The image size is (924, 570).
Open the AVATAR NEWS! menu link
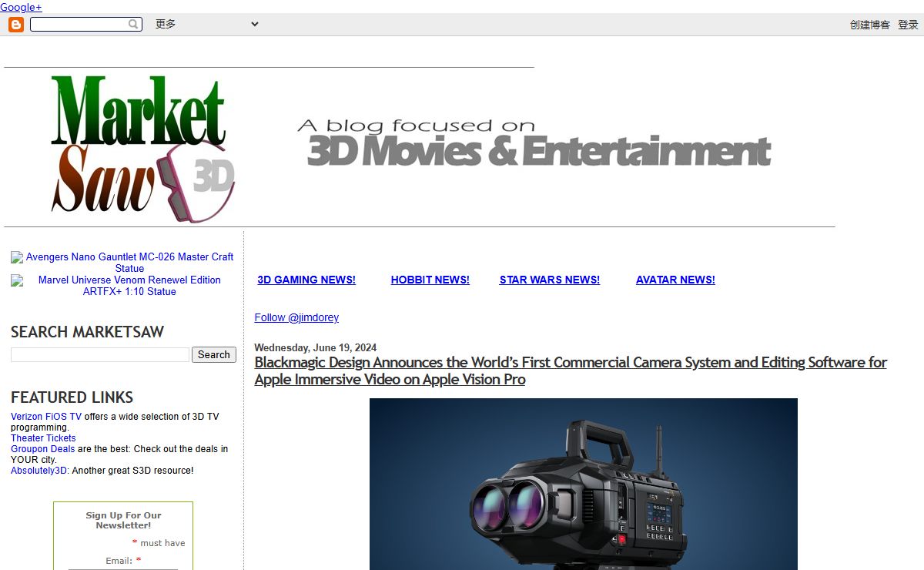(x=675, y=280)
